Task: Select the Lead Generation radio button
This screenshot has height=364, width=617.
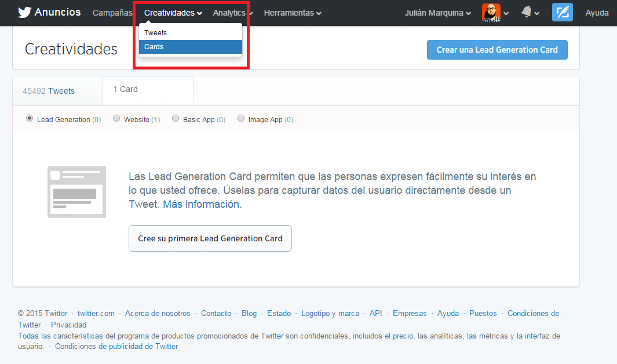Action: click(x=30, y=118)
